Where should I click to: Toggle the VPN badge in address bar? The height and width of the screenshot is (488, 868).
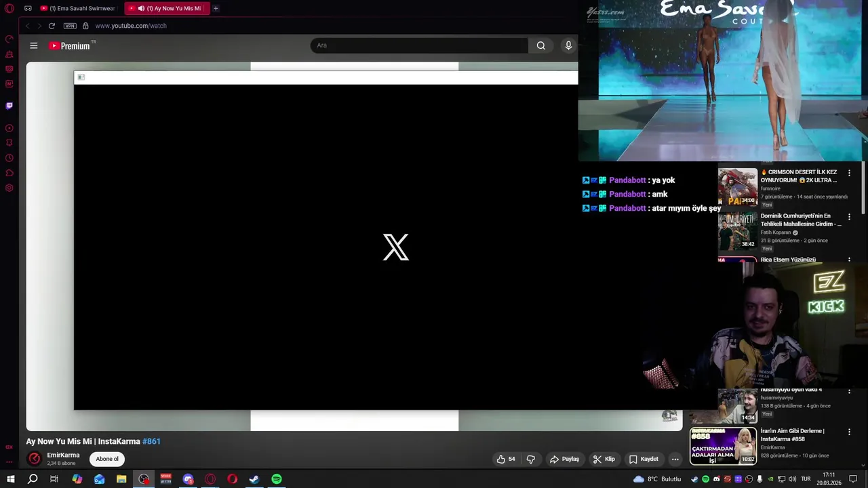tap(70, 26)
